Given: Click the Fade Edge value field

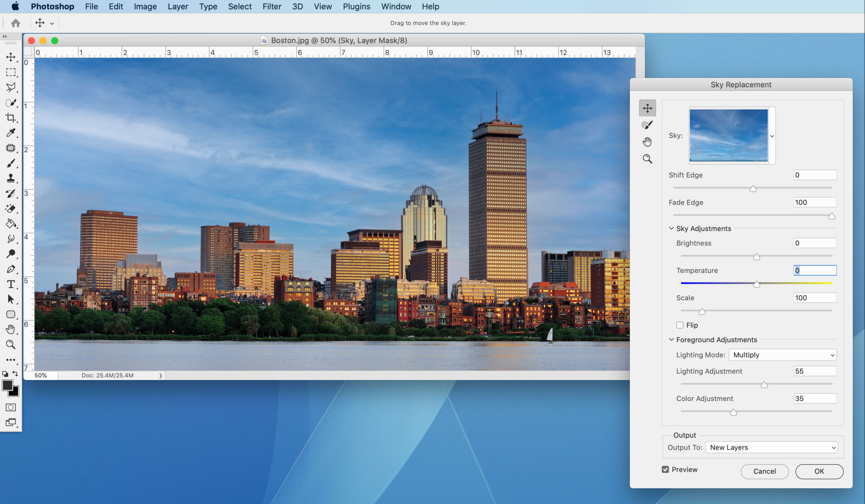Looking at the screenshot, I should point(815,202).
